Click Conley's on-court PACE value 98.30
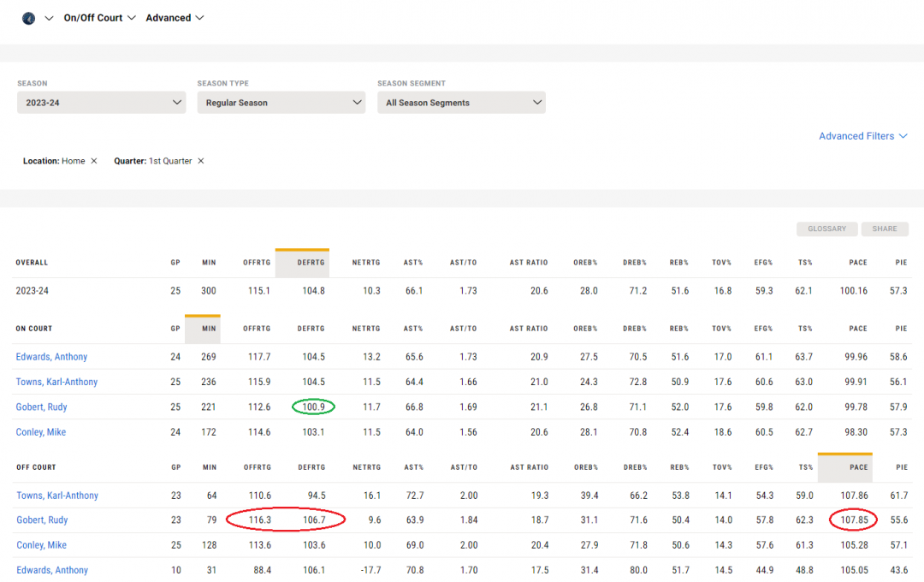The image size is (924, 582). (x=856, y=432)
